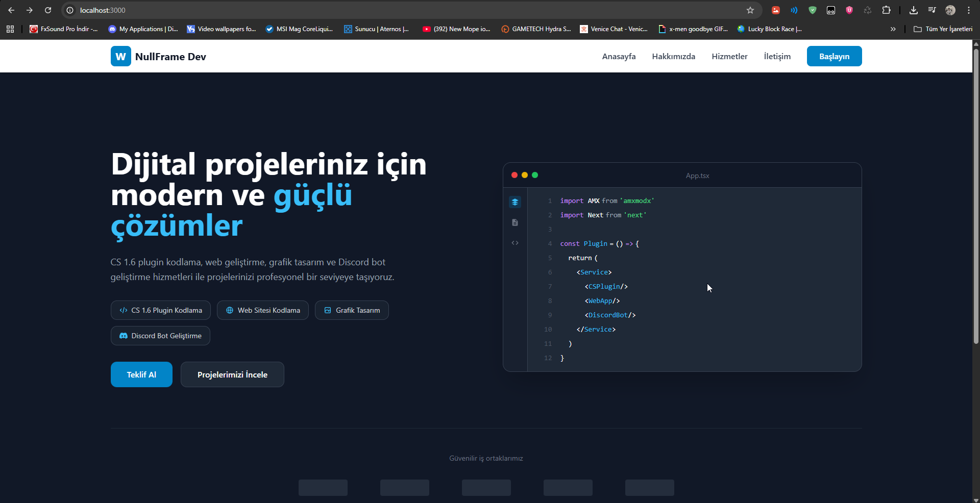Viewport: 980px width, 503px height.
Task: Click the 'Güvenilir iş ortaklarımız' text
Action: pos(486,458)
